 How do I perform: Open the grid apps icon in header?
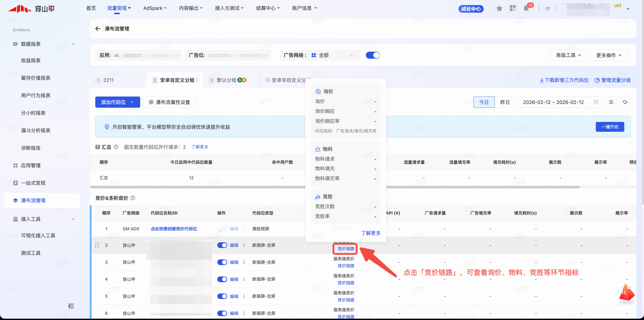tap(513, 9)
